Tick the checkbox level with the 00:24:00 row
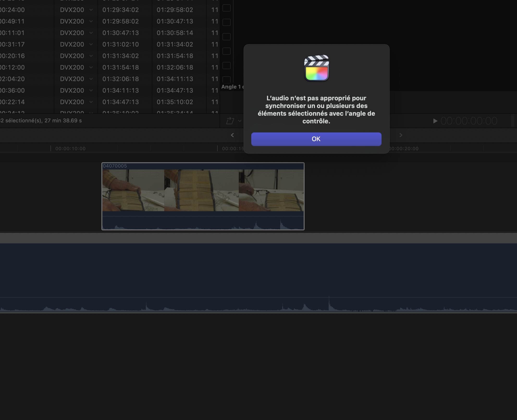Viewport: 517px width, 420px height. click(x=226, y=8)
